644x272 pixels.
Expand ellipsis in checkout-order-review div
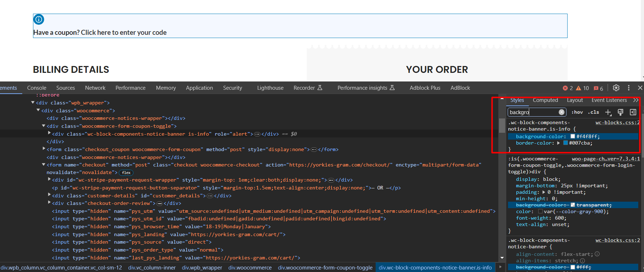[x=160, y=203]
